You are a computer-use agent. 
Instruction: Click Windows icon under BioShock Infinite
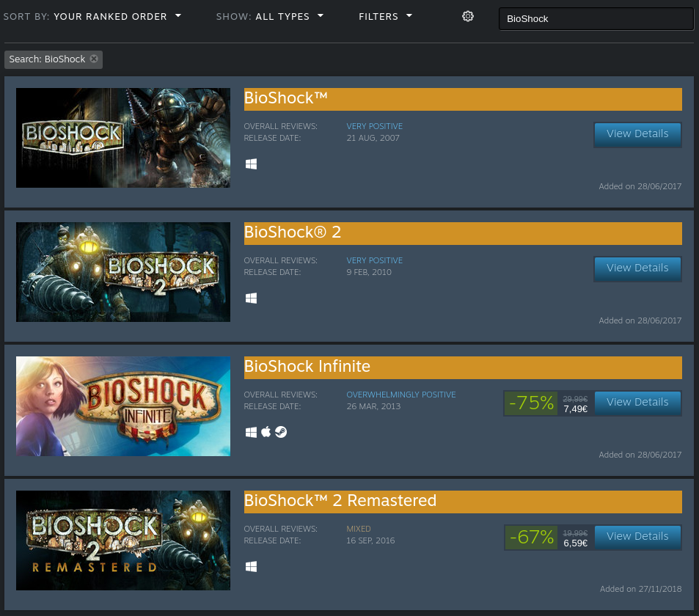point(251,433)
